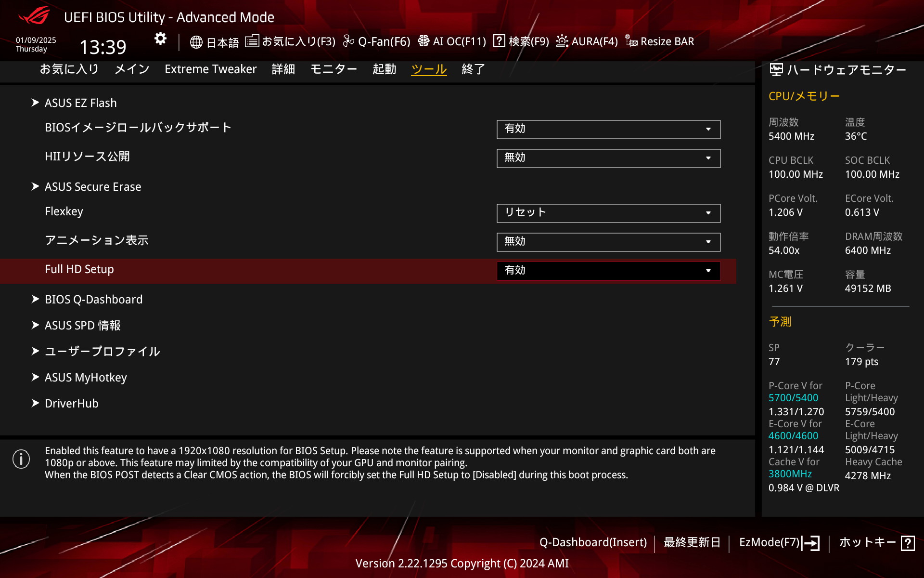Open favorites list icon (F3)

pyautogui.click(x=252, y=41)
